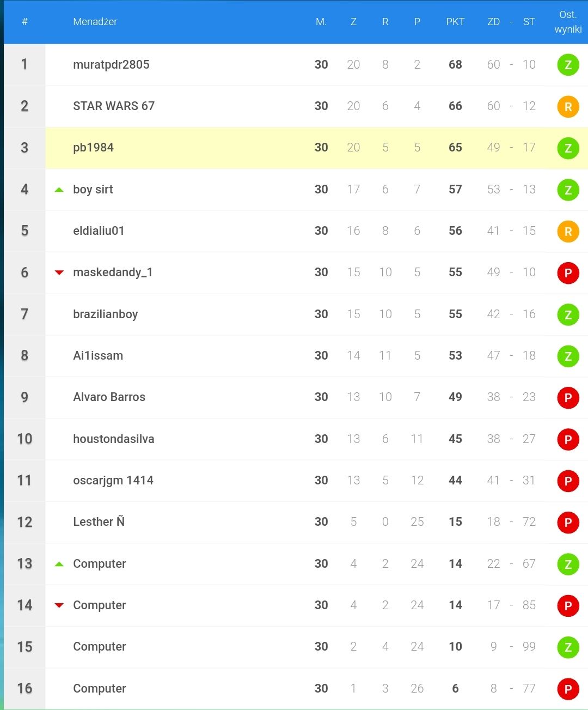588x710 pixels.
Task: Open manager pb1984's profile
Action: [x=94, y=148]
